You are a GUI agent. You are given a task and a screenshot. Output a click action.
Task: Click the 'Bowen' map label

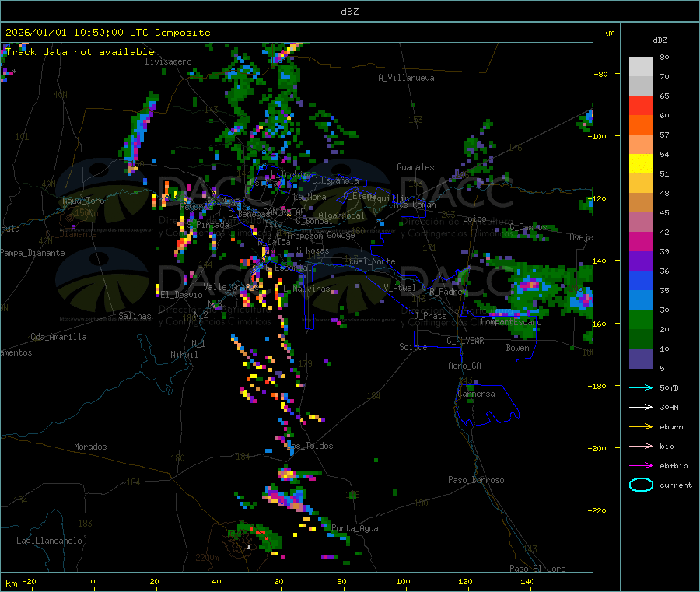click(x=517, y=347)
